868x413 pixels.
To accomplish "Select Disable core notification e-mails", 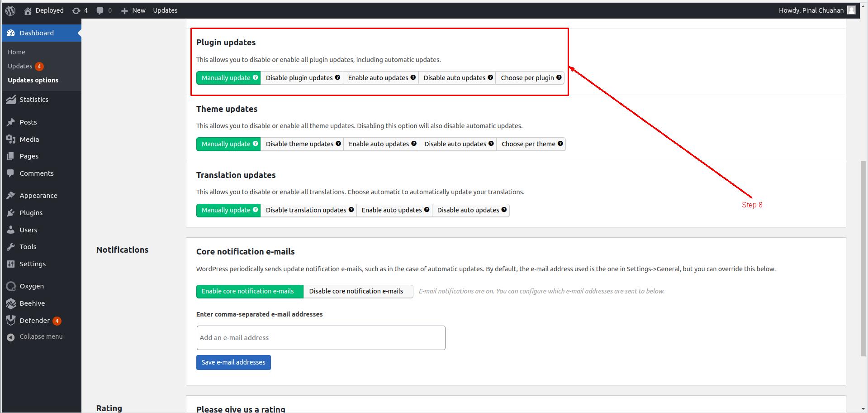I will point(358,291).
